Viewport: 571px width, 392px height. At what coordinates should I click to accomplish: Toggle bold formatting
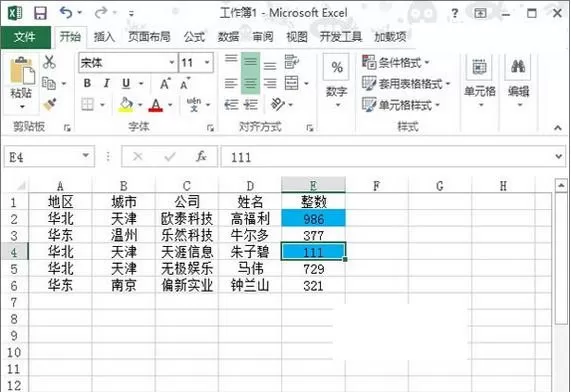click(x=87, y=83)
